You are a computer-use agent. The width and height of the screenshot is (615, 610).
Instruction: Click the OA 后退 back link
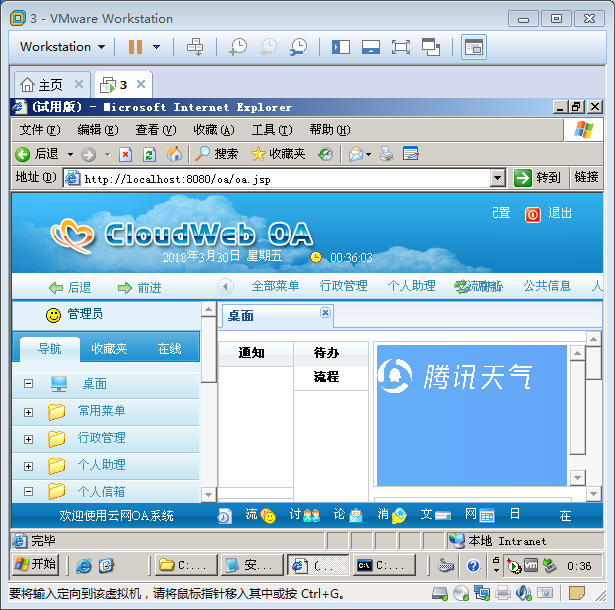point(70,288)
